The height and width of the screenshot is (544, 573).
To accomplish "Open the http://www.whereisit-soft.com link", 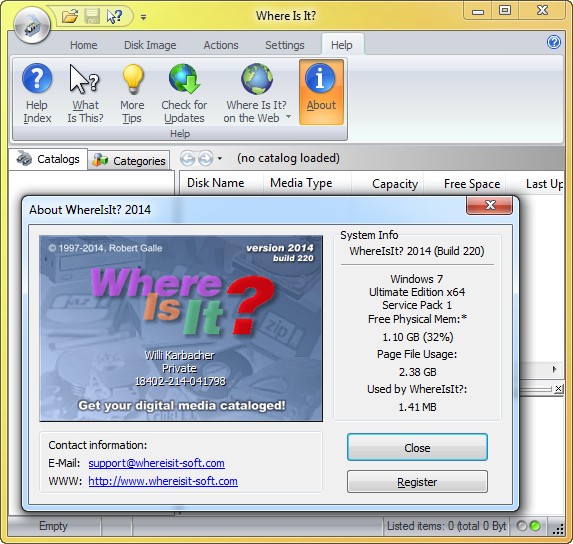I will tap(163, 481).
